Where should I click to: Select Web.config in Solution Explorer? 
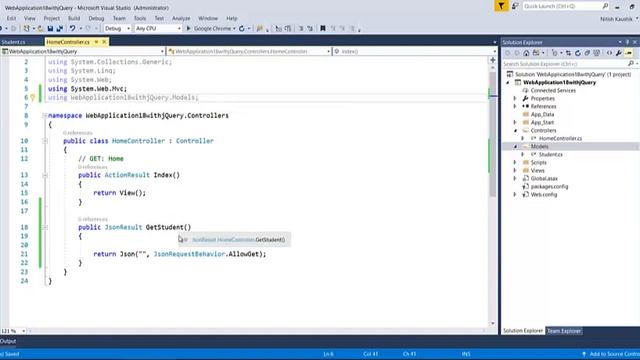544,195
